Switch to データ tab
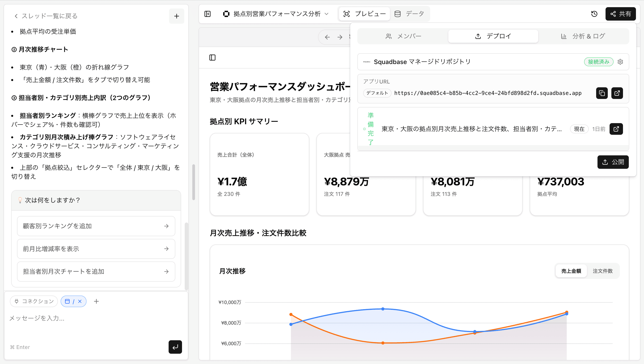This screenshot has width=644, height=364. [x=409, y=14]
